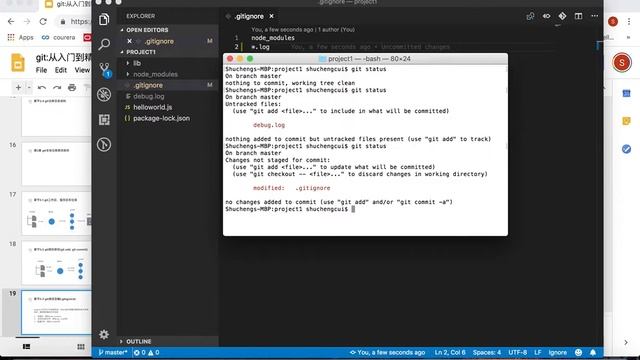Open the GitLens view in activity bar
This screenshot has height=360, width=640.
pyautogui.click(x=104, y=144)
